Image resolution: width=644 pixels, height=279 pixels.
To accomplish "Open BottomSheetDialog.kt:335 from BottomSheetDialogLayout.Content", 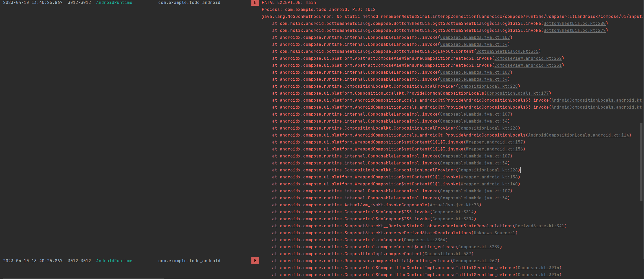I will (507, 51).
